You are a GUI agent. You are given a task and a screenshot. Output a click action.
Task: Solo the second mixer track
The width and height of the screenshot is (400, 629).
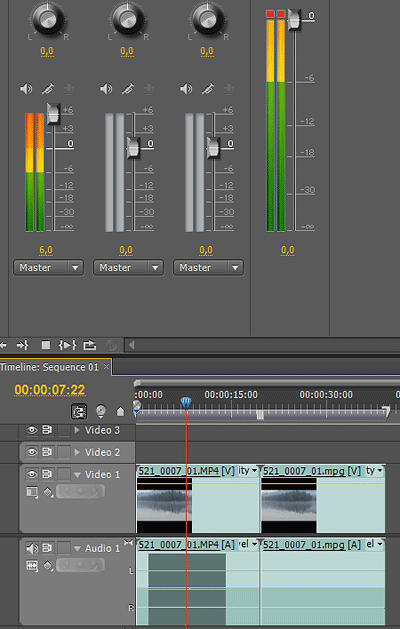point(128,89)
